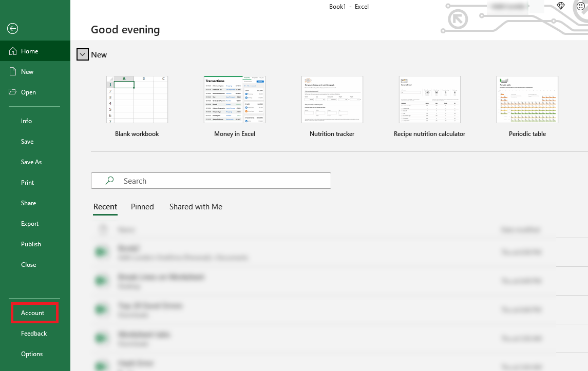Collapse the New templates section chevron
The image size is (588, 371).
[x=83, y=54]
